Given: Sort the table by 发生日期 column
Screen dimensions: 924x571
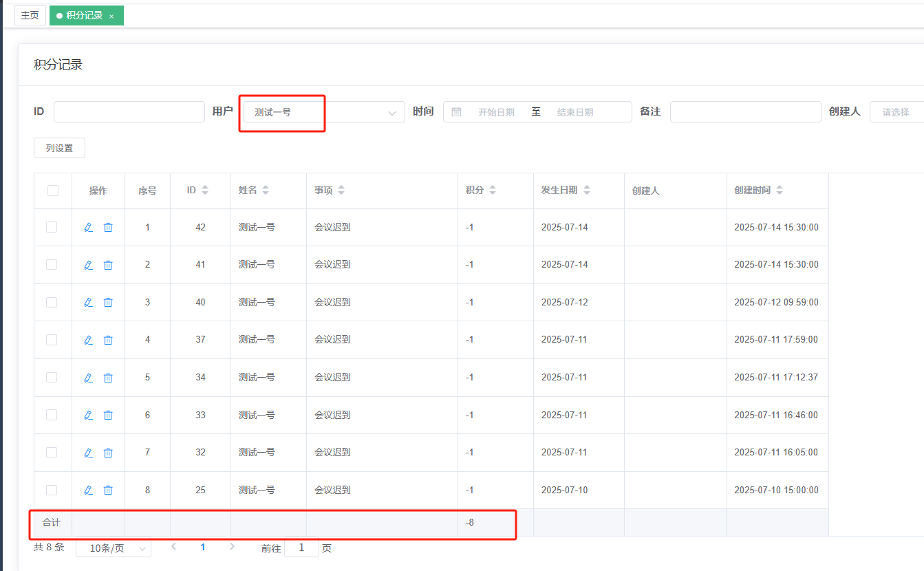Looking at the screenshot, I should pyautogui.click(x=586, y=191).
